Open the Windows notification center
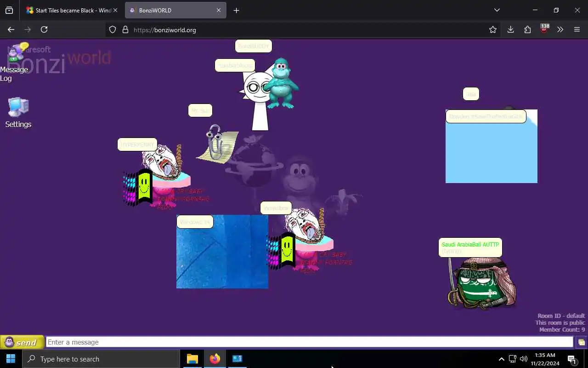588x368 pixels. 572,359
